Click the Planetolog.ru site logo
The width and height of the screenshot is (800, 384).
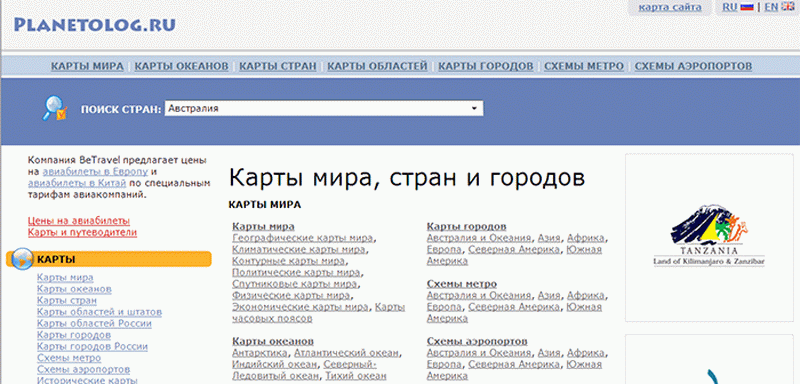[95, 25]
